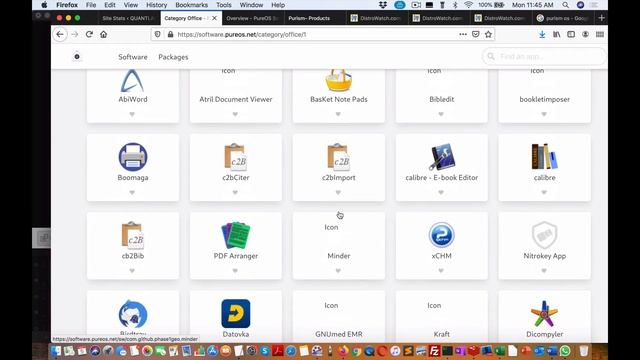This screenshot has width=640, height=360.
Task: Switch to Overview - PureOS tab
Action: click(x=252, y=18)
